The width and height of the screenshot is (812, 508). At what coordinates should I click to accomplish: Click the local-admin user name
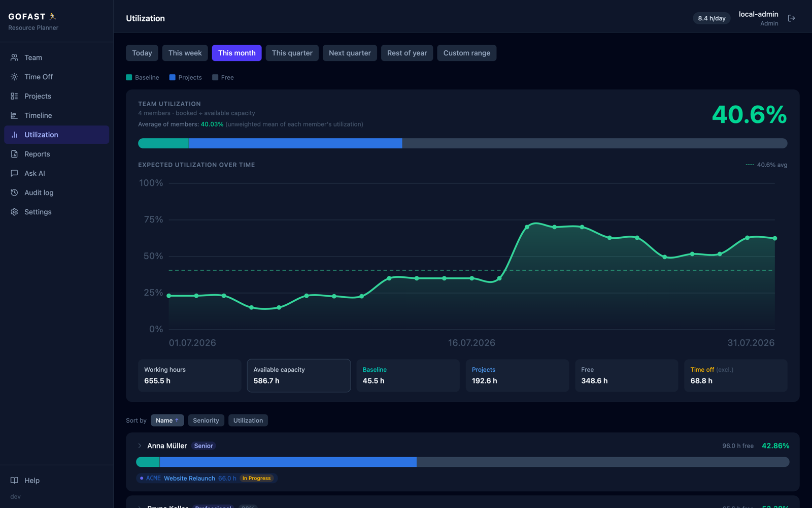[x=758, y=14]
